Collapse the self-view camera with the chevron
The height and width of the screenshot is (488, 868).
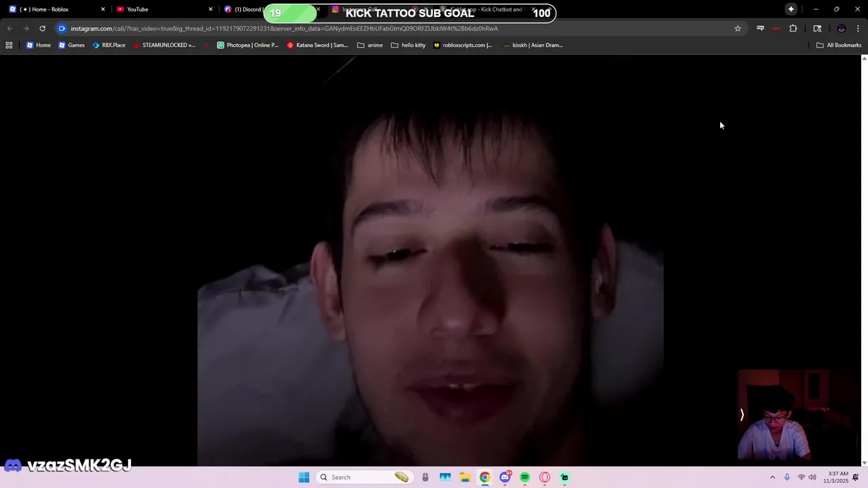coord(742,415)
